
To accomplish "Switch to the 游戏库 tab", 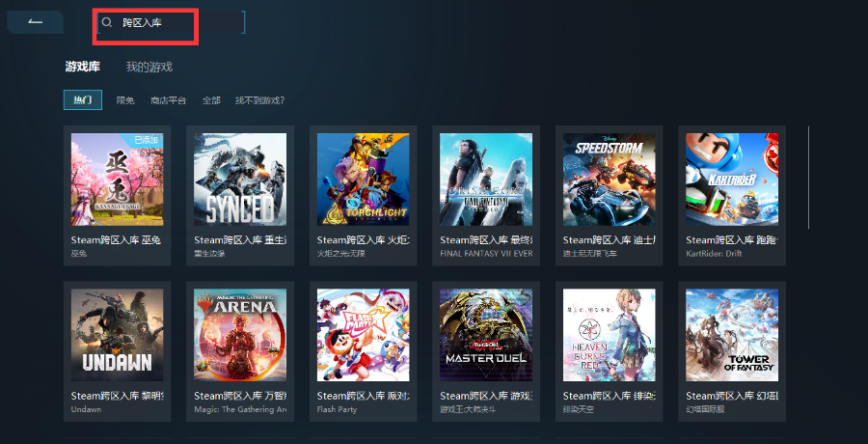I will [83, 67].
